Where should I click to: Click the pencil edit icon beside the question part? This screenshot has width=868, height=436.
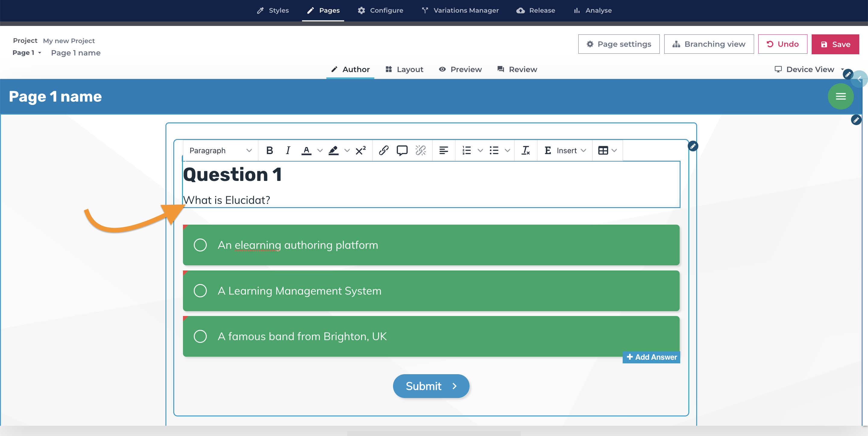693,146
